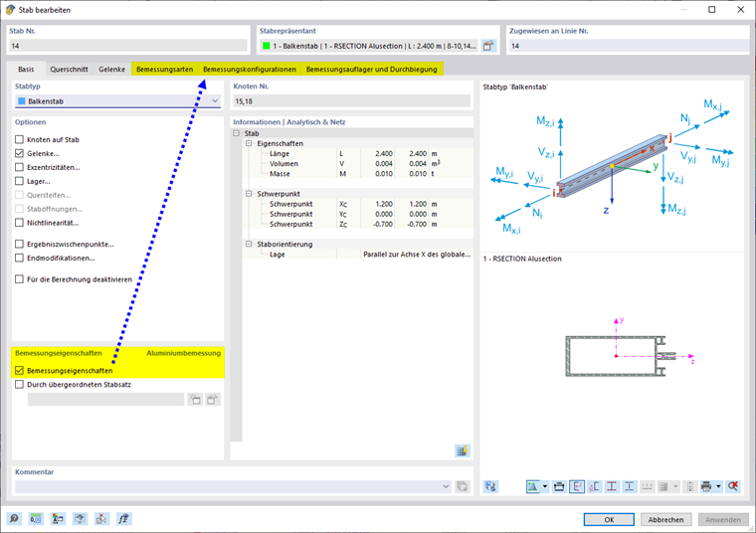The width and height of the screenshot is (756, 533).
Task: Open Bemessungsauflager und Durchbiegung tab
Action: click(372, 69)
